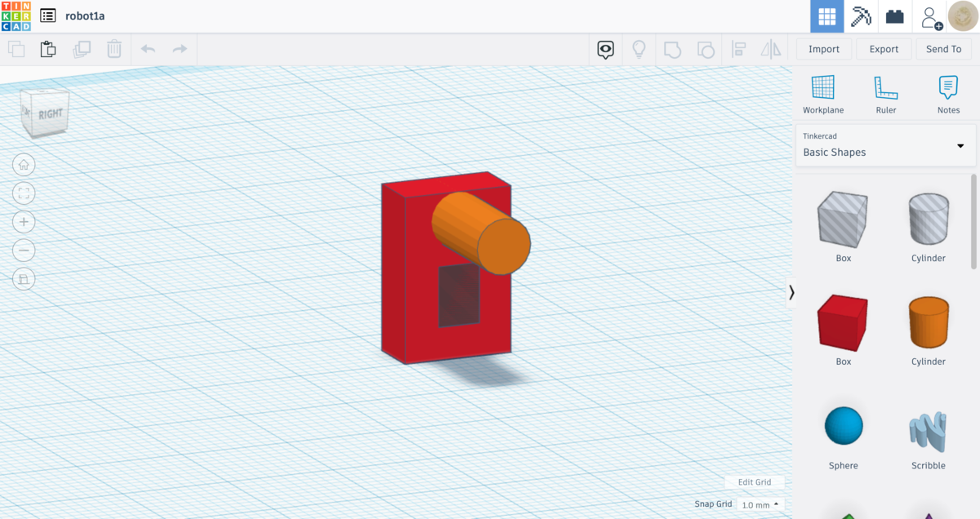Click the Send To button
This screenshot has width=980, height=519.
(x=943, y=49)
